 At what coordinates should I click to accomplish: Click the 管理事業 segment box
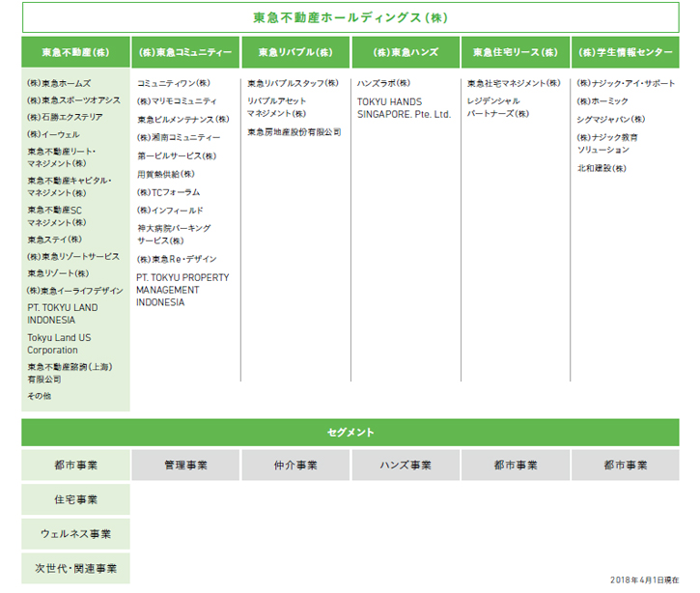(x=185, y=465)
